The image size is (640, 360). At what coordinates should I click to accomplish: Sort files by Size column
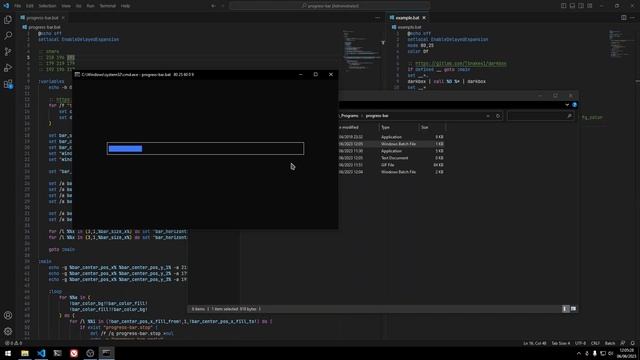click(432, 127)
